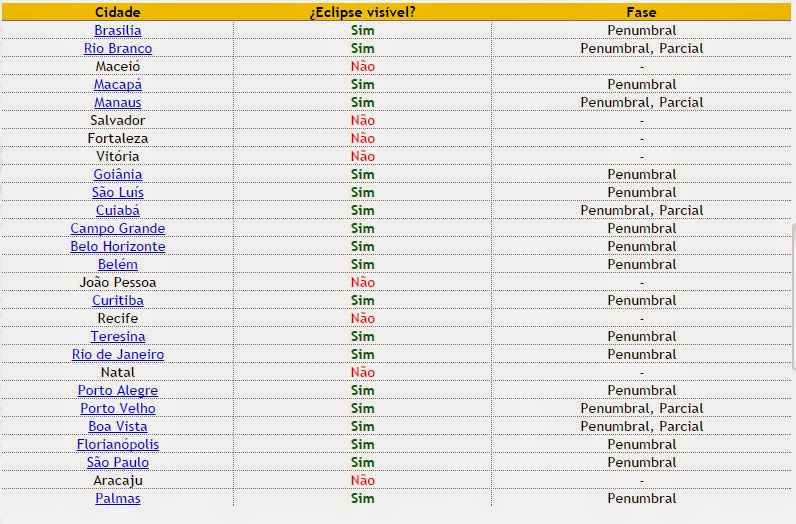Open the Belo Horizonte link
The width and height of the screenshot is (796, 524).
(118, 247)
